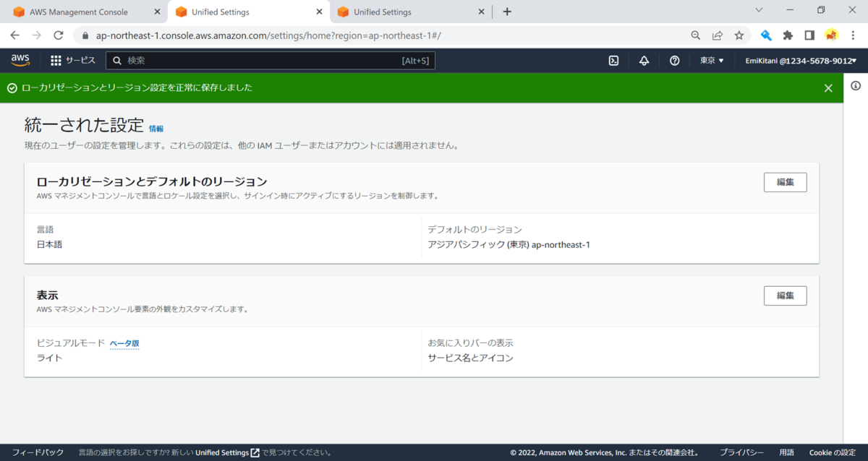
Task: View site info lock icon
Action: click(x=85, y=35)
